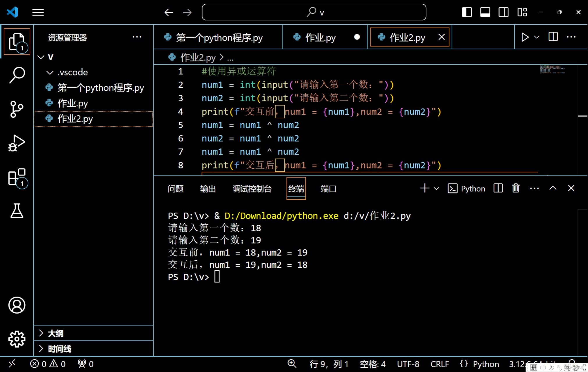Customize layout from title bar icon
This screenshot has width=588, height=372.
click(522, 12)
